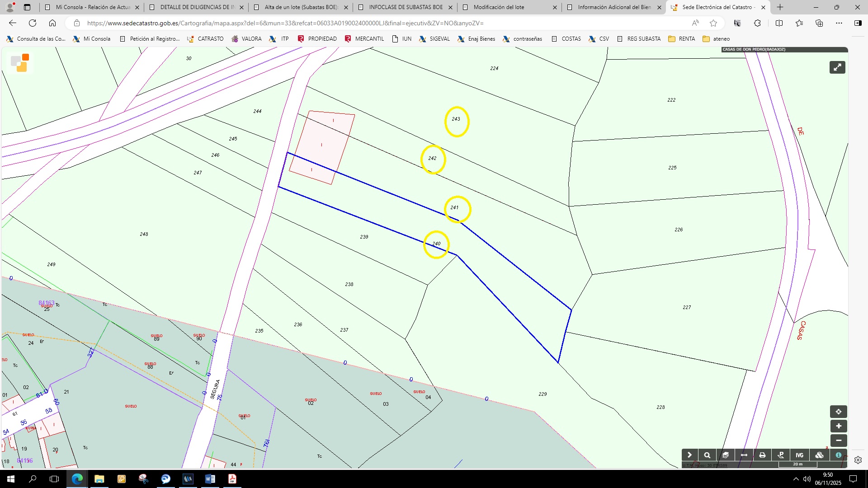Click the parcel P tool icon
Screen dimensions: 868x488
point(781,455)
